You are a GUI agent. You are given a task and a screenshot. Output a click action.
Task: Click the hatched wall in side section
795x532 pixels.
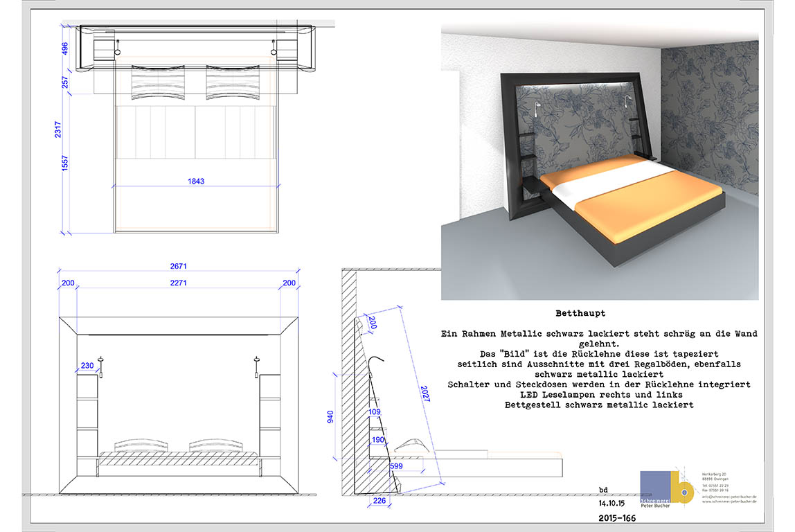pyautogui.click(x=349, y=383)
